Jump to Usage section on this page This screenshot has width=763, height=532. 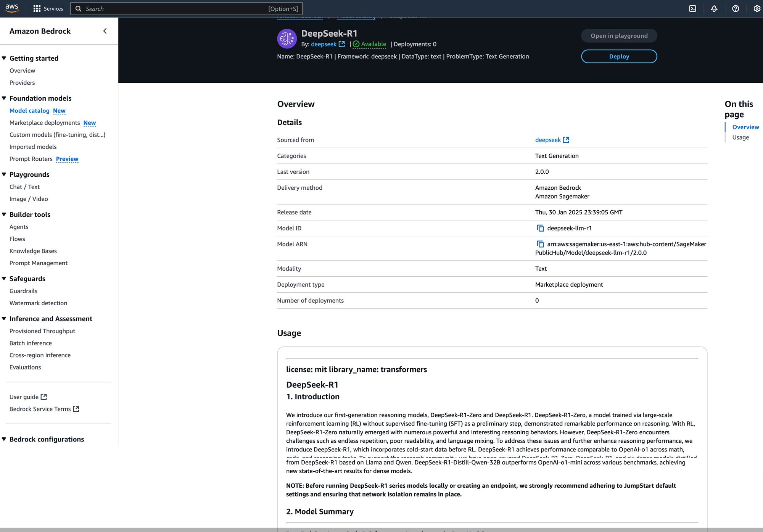pos(740,137)
